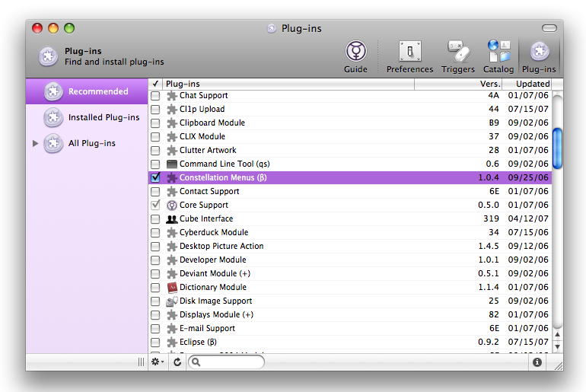Click the sidebar resize grip icon
This screenshot has height=392, width=586.
[141, 362]
